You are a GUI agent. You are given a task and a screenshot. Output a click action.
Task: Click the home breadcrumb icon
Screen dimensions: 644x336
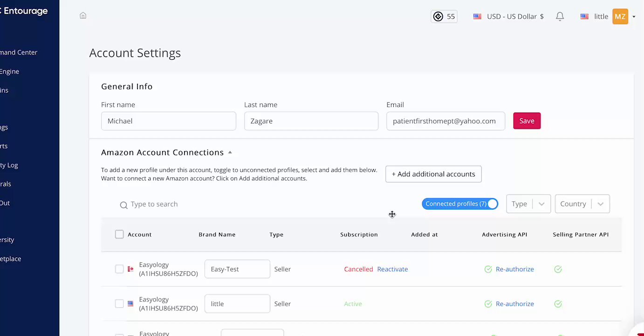click(83, 16)
